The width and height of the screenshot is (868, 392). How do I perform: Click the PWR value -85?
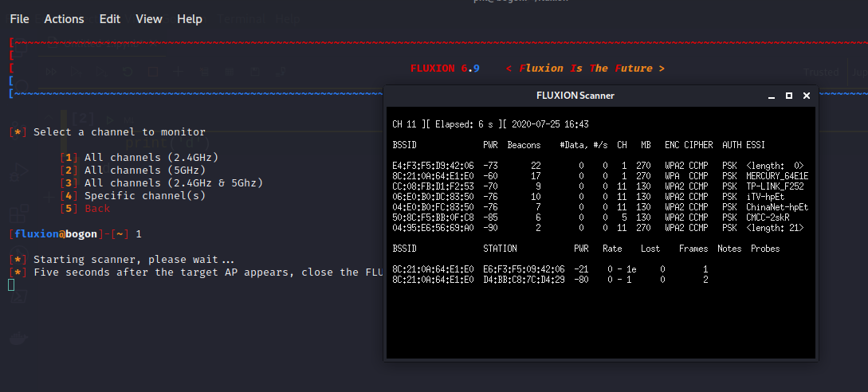click(490, 218)
